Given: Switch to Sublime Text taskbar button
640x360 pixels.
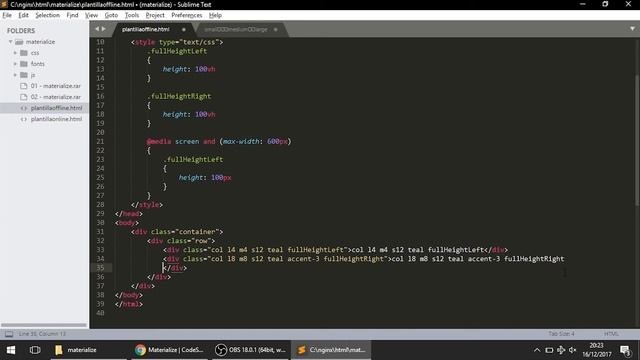Looking at the screenshot, I should click(331, 350).
